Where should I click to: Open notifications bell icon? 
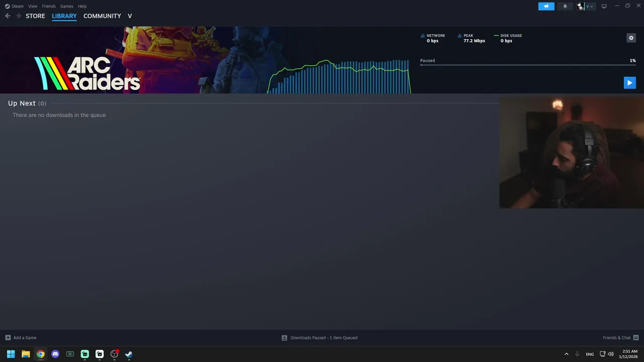[565, 6]
